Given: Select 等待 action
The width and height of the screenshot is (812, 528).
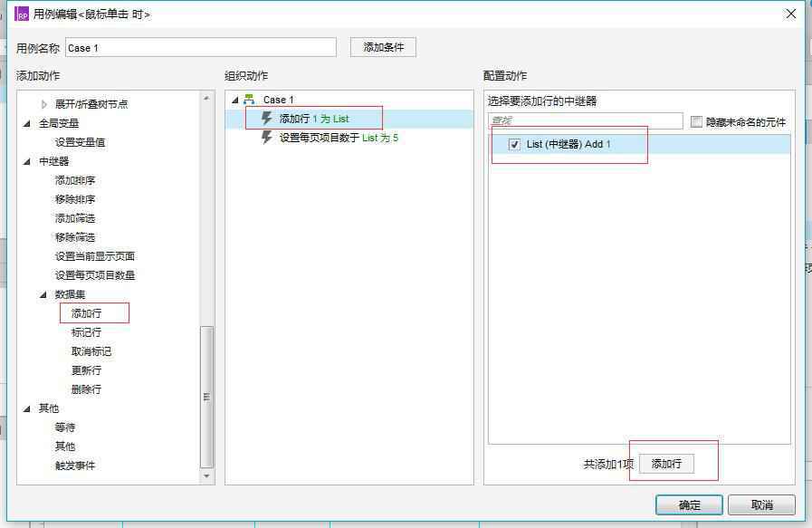Looking at the screenshot, I should (x=65, y=427).
